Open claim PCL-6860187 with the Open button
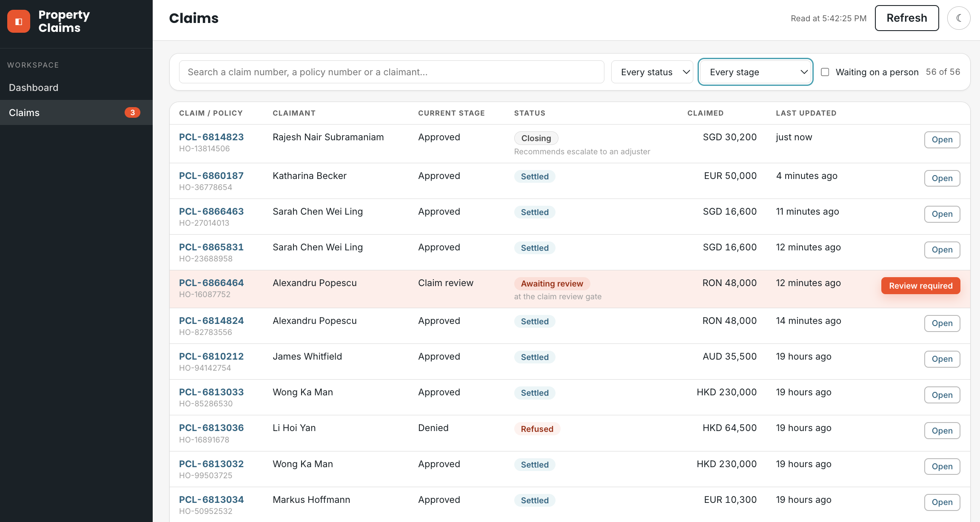 coord(942,179)
